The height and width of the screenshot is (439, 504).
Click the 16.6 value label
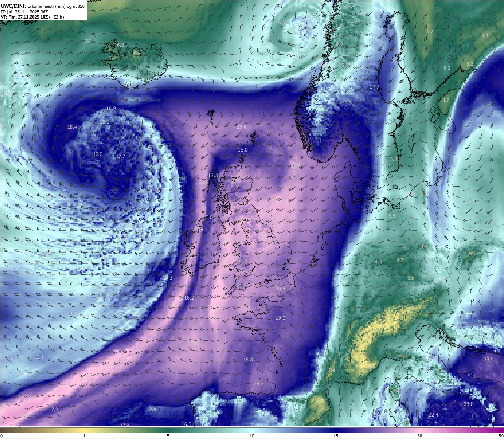pos(208,217)
